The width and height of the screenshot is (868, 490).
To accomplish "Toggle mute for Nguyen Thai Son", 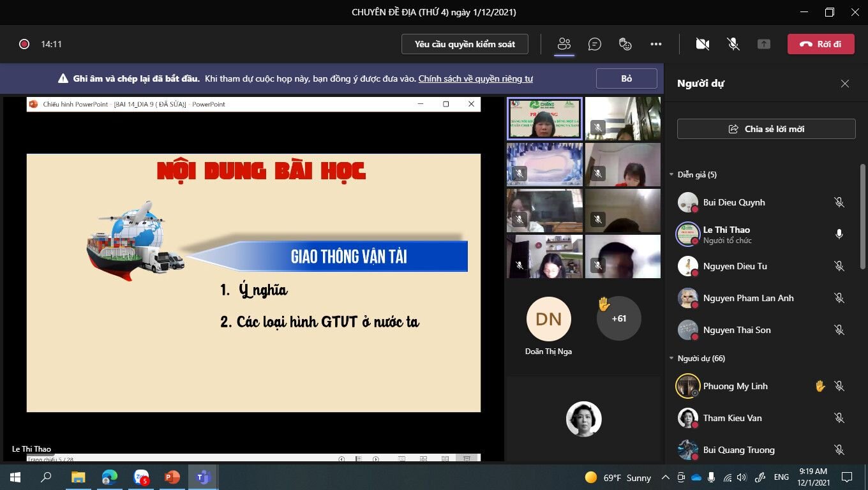I will 839,330.
